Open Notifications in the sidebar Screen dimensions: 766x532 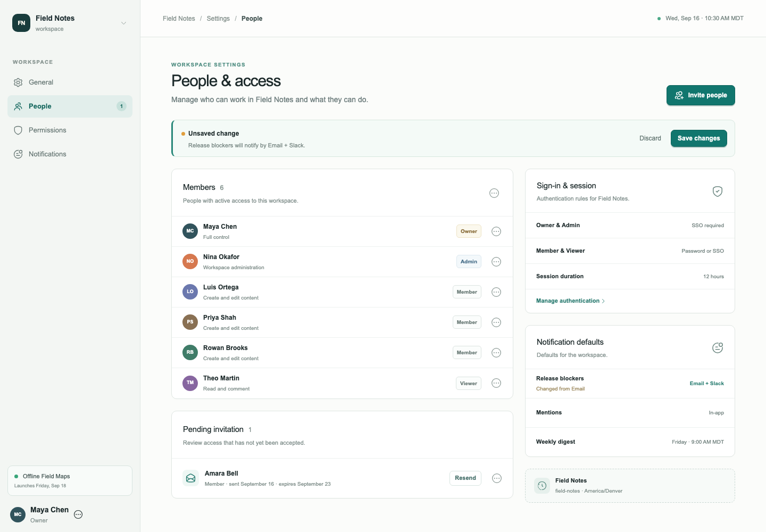(70, 154)
